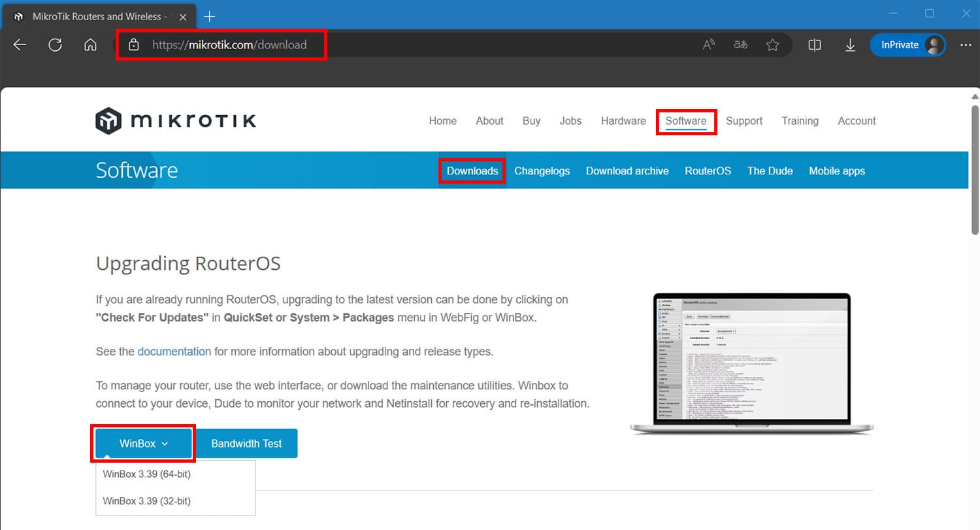This screenshot has width=980, height=530.
Task: Click the "Upgrading RouterOS" heading
Action: (188, 263)
